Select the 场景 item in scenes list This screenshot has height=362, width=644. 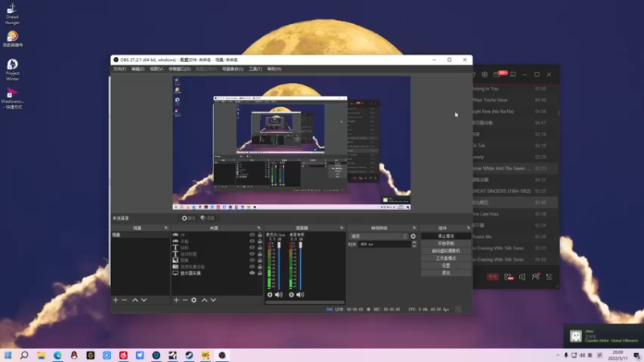click(x=140, y=235)
